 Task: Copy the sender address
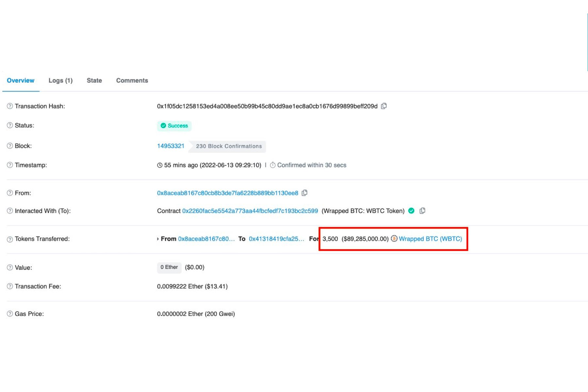tap(304, 193)
